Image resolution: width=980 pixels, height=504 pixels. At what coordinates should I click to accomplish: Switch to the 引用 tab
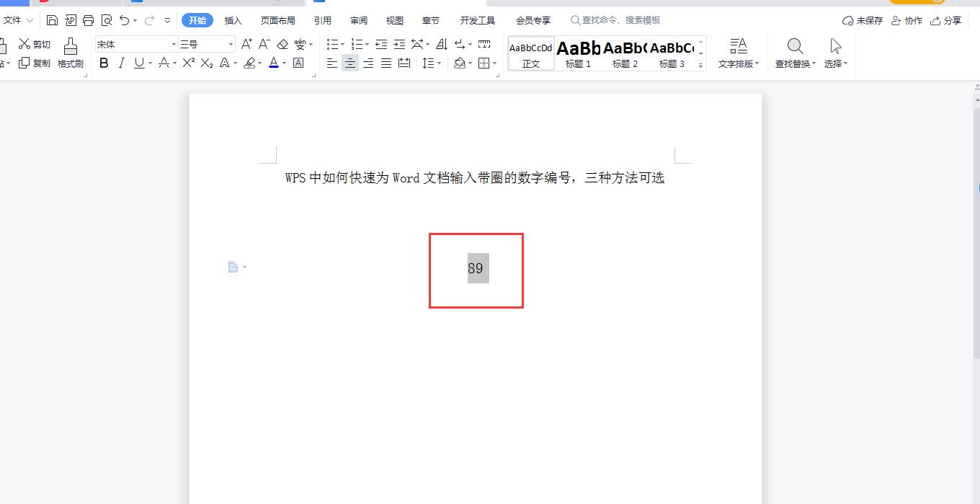(x=323, y=20)
